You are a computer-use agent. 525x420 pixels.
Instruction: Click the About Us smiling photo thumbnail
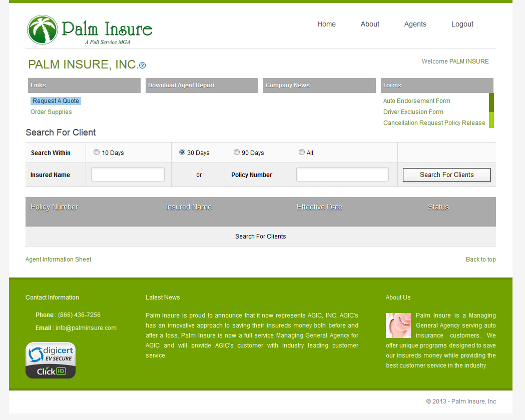398,325
